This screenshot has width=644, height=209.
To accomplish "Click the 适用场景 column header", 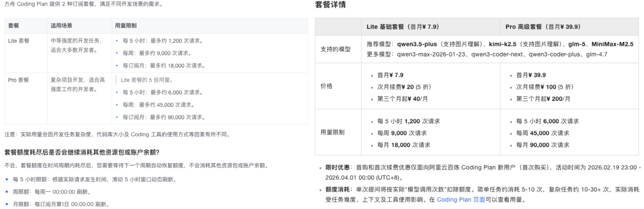I will coord(61,26).
